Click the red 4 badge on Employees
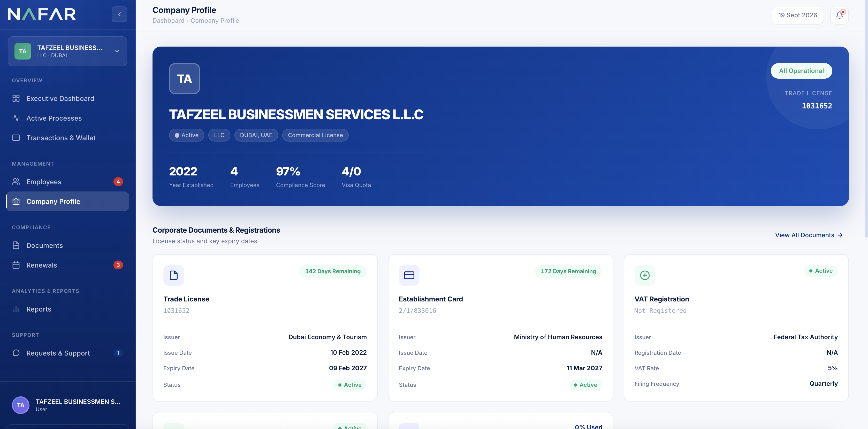This screenshot has width=868, height=429. (x=118, y=182)
